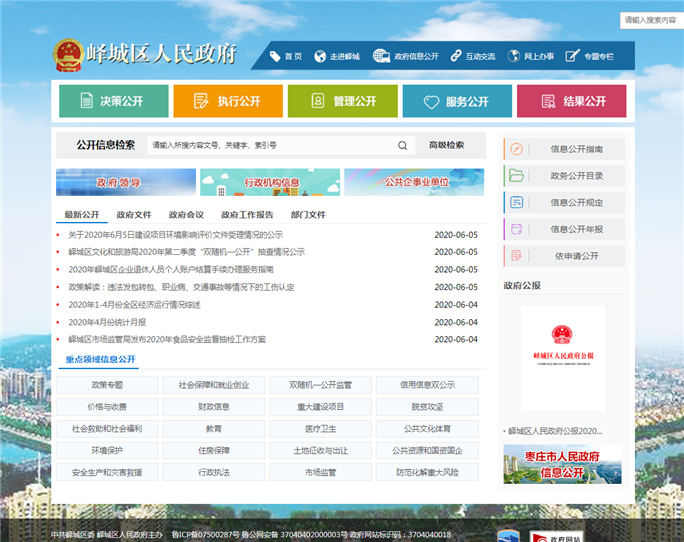Click the 安全生产和灾害救援 category button

pyautogui.click(x=107, y=472)
